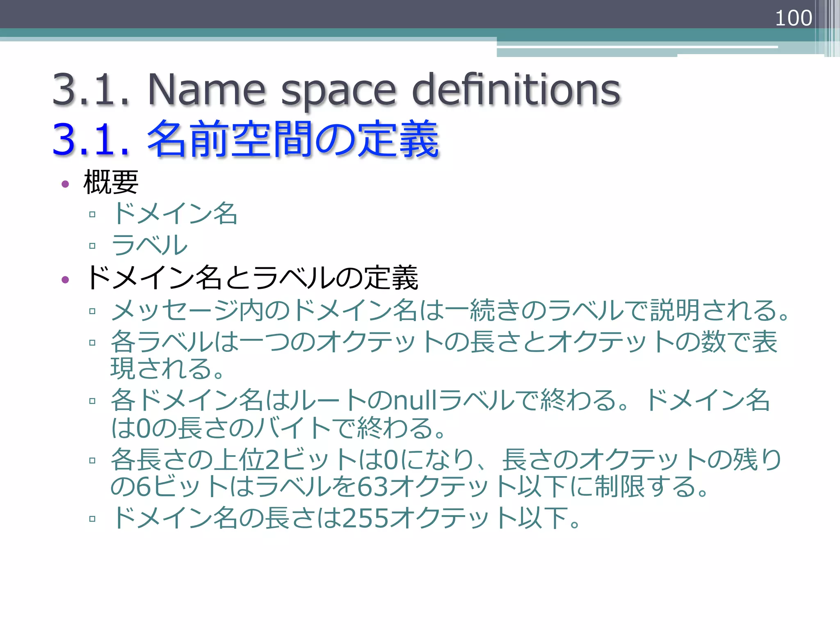840x630 pixels.
Task: Click the bullet 'ドメイン名とラベルの定義'
Action: coord(251,278)
